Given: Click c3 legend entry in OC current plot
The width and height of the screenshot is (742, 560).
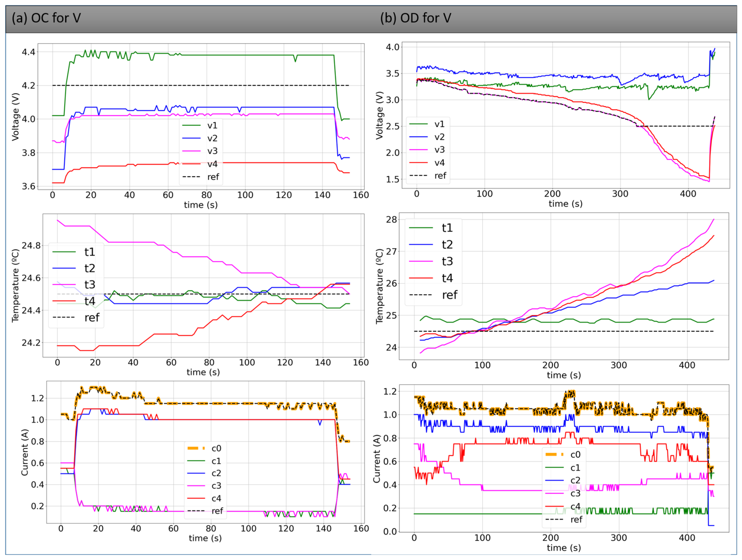Looking at the screenshot, I should (204, 486).
